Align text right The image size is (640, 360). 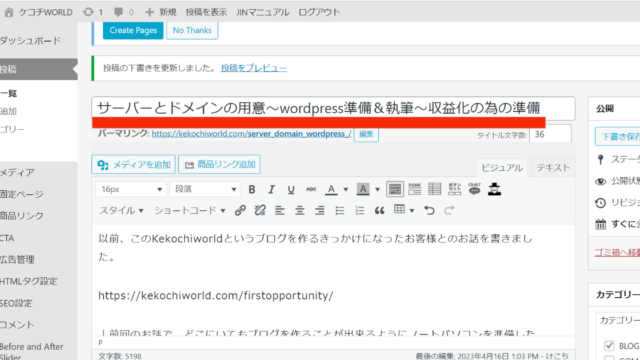coord(320,211)
